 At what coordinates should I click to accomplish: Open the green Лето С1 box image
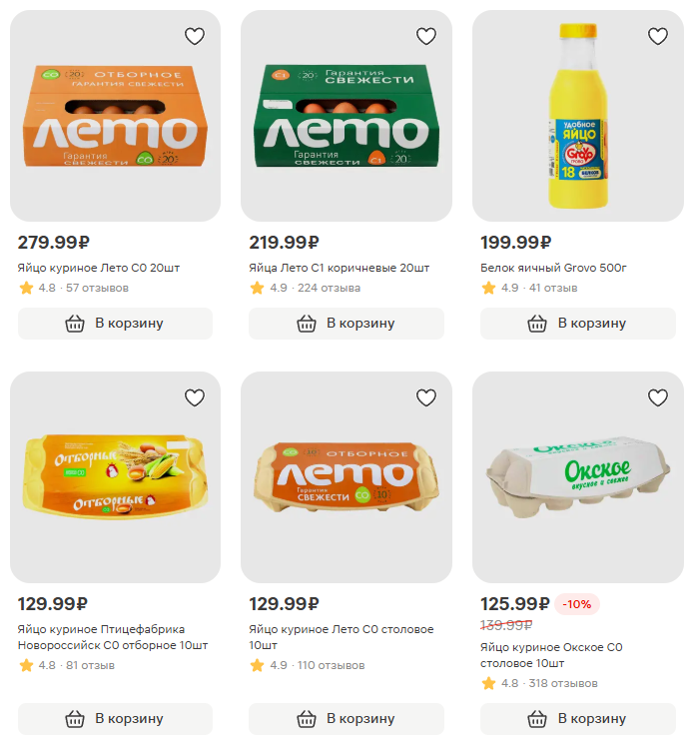[x=346, y=117]
